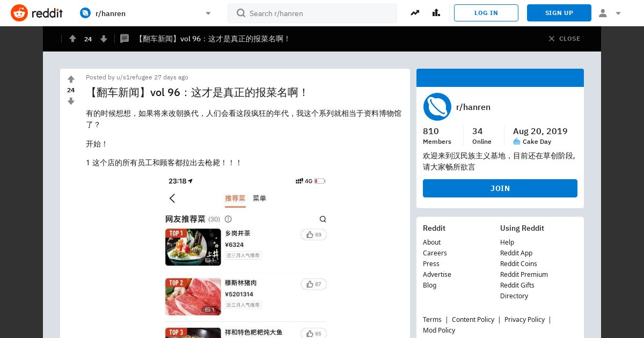The height and width of the screenshot is (338, 644).
Task: Downvote the post beside its title
Action: tap(71, 101)
